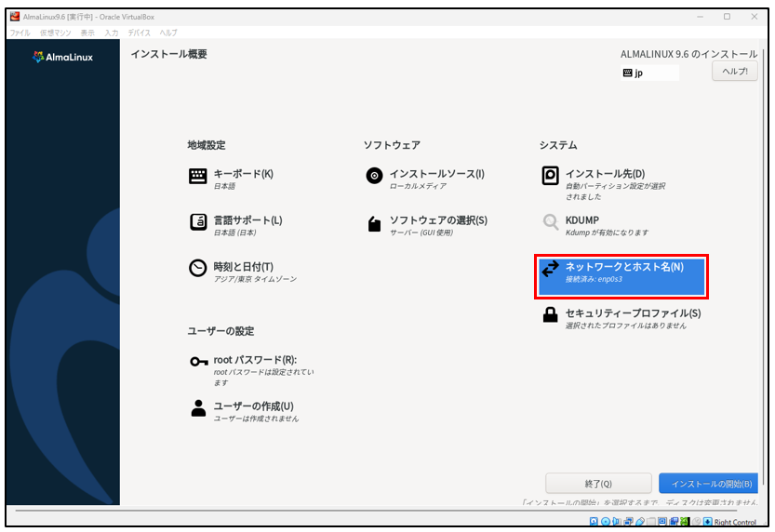Click the ヘルプ! button
The width and height of the screenshot is (775, 532).
coord(734,72)
